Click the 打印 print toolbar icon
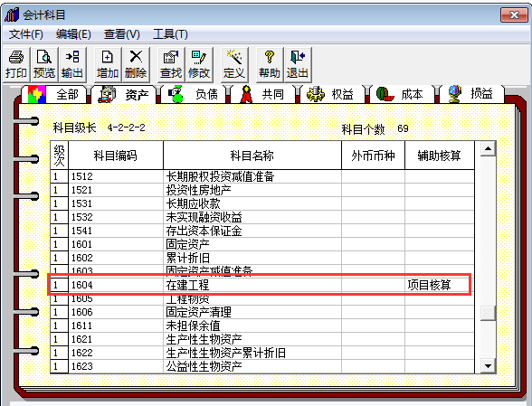This screenshot has width=532, height=406. (x=16, y=64)
